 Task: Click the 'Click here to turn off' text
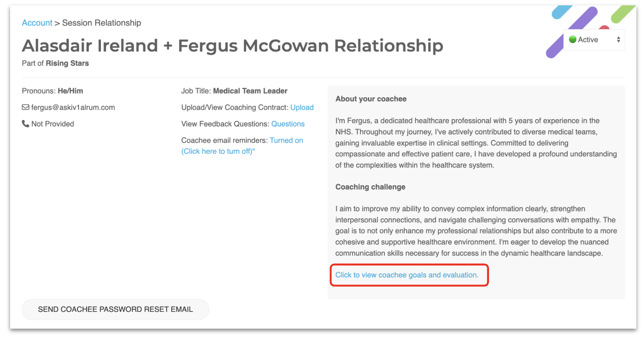[218, 152]
